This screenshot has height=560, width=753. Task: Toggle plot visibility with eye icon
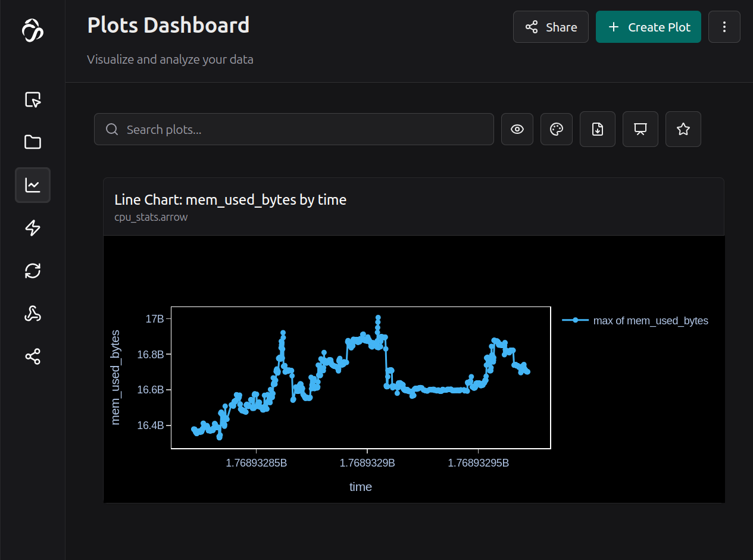click(517, 129)
